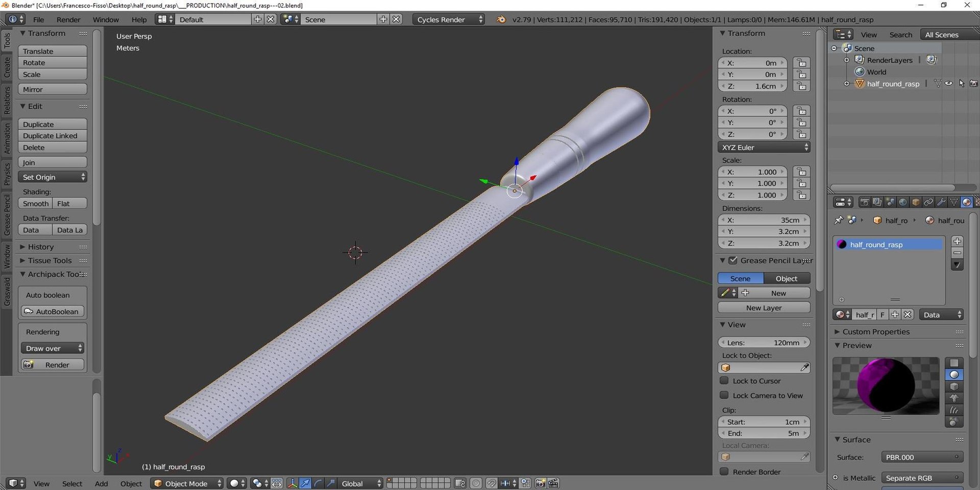The width and height of the screenshot is (980, 490).
Task: Switch to the Create tab
Action: 7,67
